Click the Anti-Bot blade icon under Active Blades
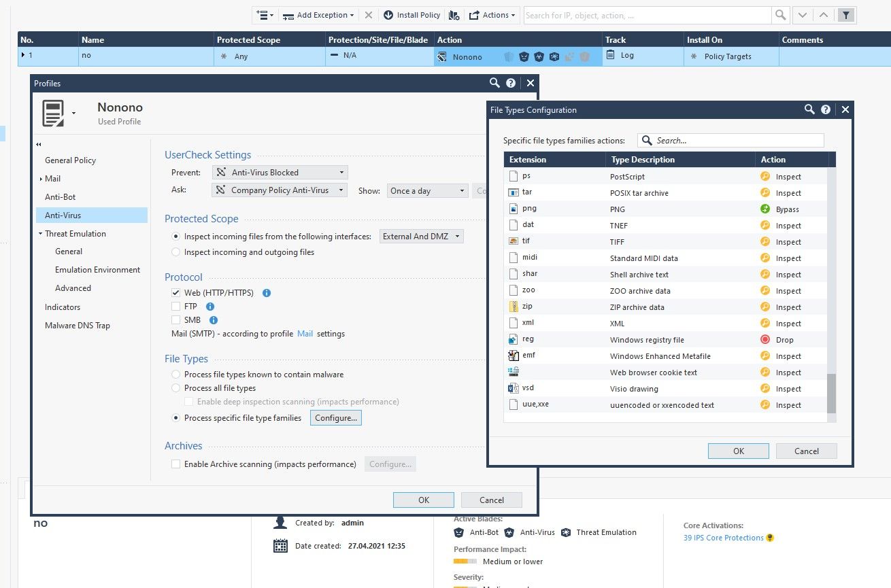 coord(458,532)
